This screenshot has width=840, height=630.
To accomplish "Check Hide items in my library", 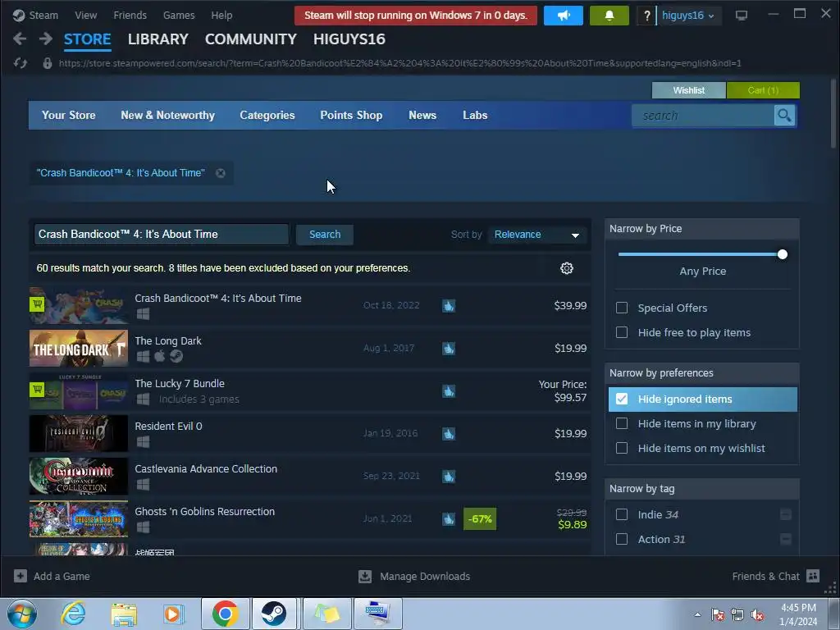I will point(622,424).
